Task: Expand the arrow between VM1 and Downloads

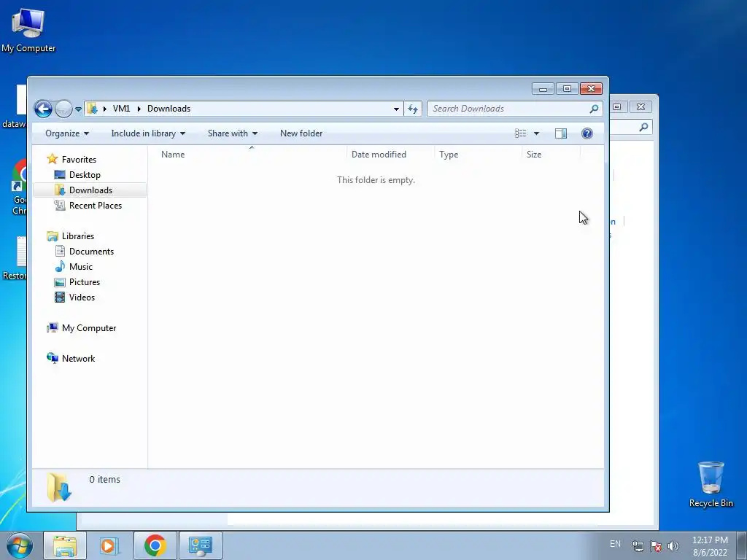Action: point(139,109)
